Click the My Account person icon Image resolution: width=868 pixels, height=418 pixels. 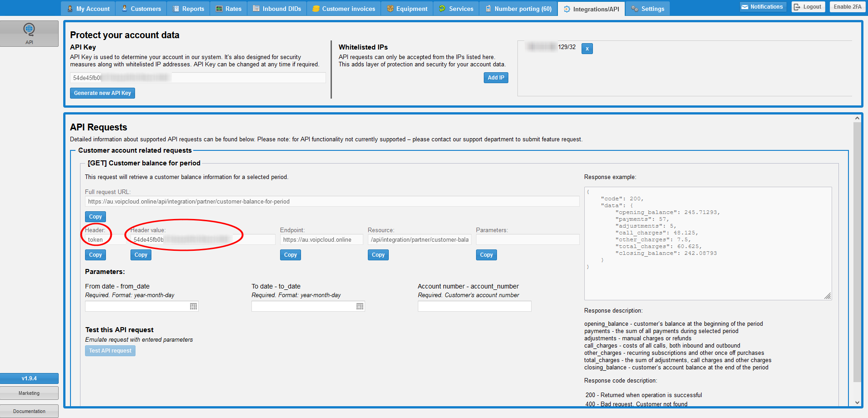[x=70, y=9]
